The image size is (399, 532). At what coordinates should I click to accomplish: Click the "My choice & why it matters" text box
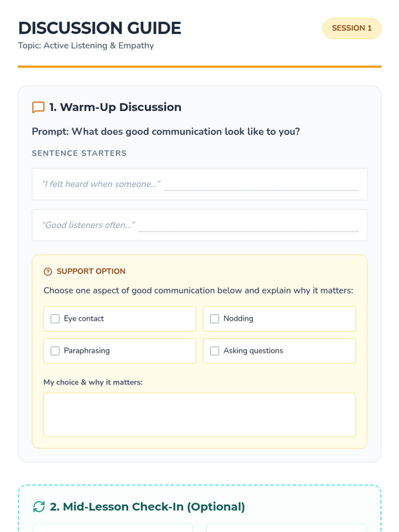point(199,415)
